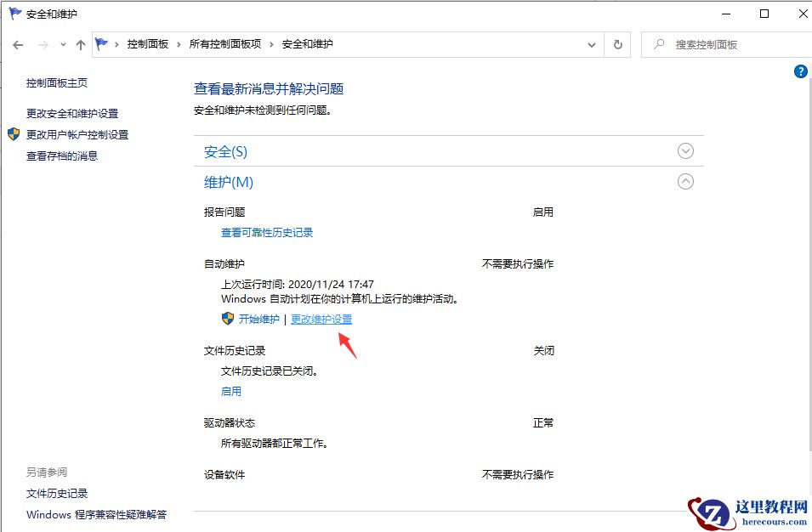Open Windows 程序兼容性疑难解答
Screen dimensions: 812x532
[96, 515]
